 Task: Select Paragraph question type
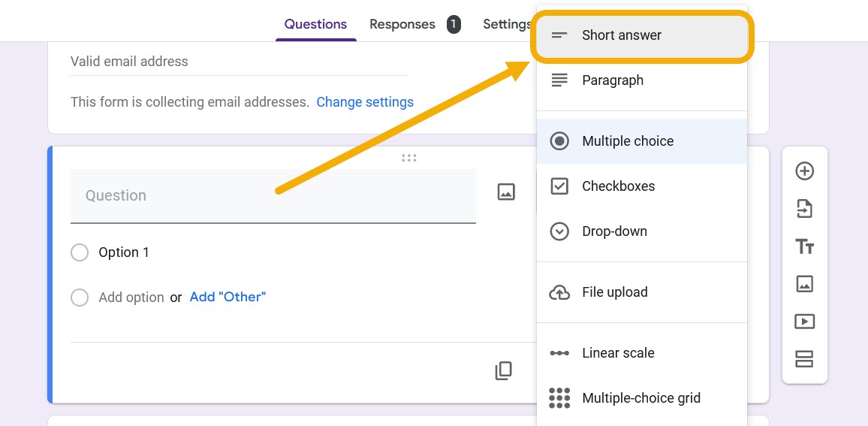coord(612,80)
